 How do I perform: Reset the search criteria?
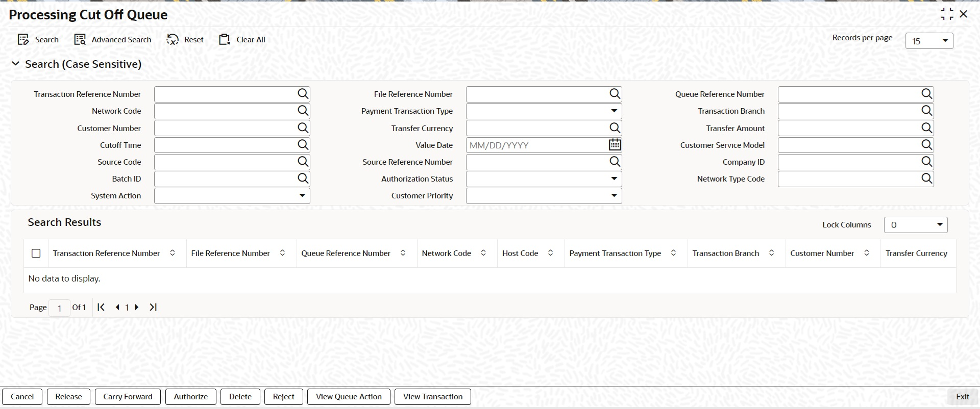(185, 40)
